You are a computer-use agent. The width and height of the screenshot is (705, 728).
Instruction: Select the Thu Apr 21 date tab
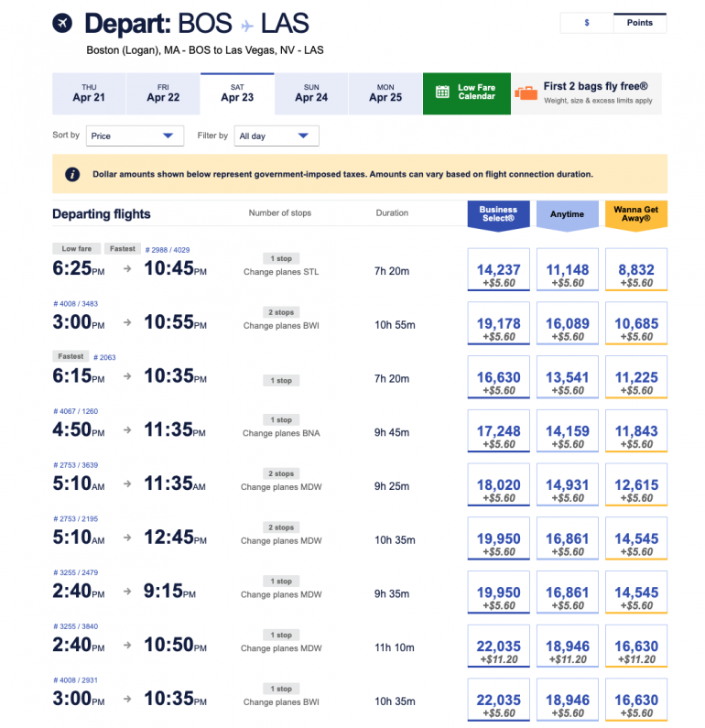(89, 92)
